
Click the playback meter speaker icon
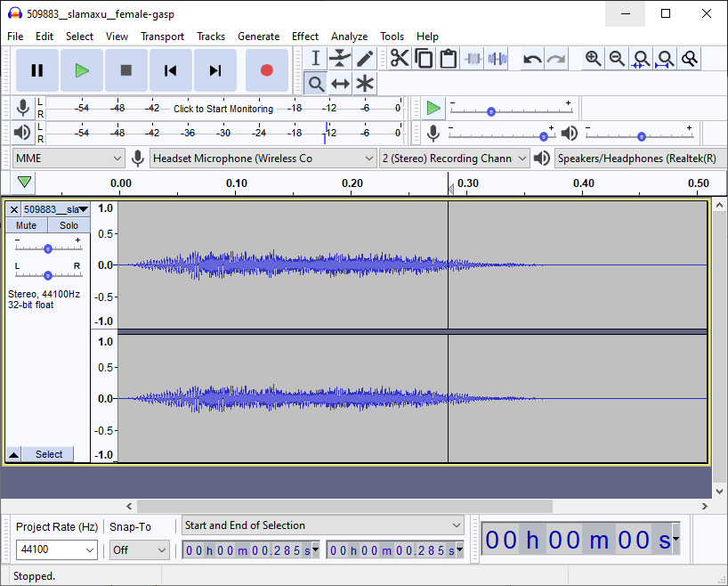[22, 133]
